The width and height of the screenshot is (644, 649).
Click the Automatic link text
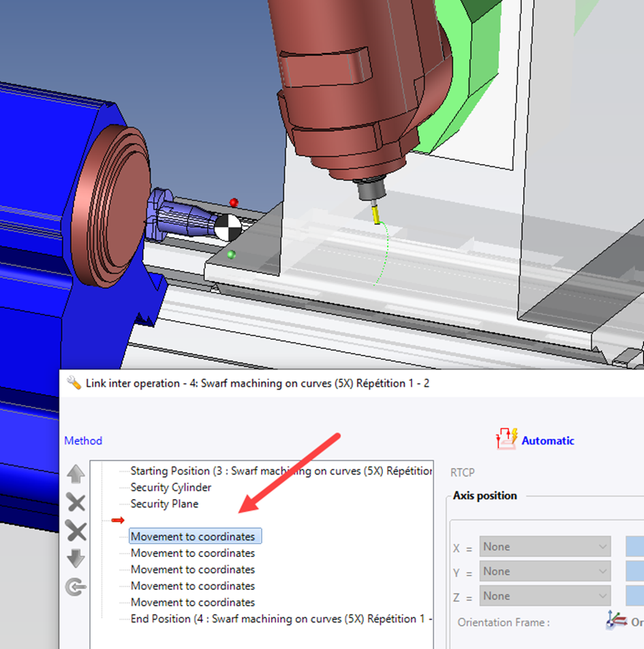[547, 441]
